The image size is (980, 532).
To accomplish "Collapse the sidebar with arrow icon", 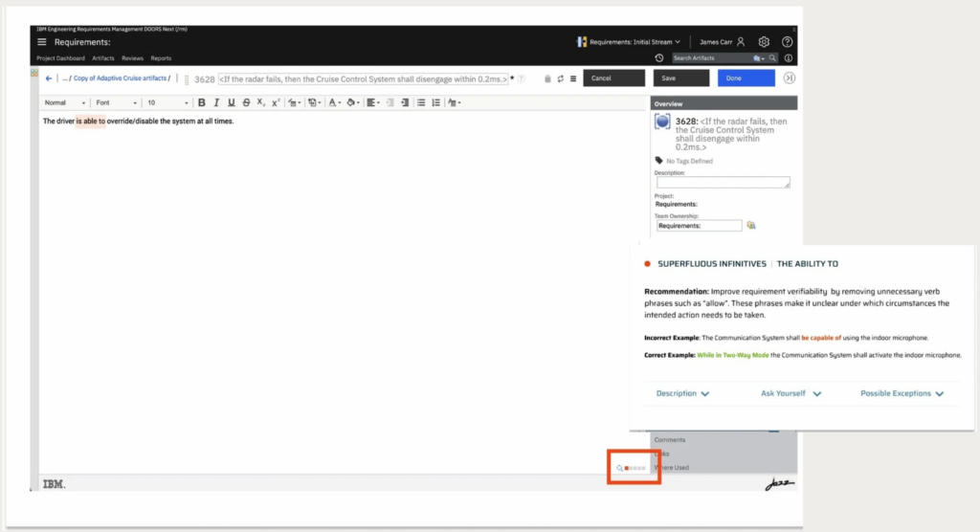I will coord(789,78).
